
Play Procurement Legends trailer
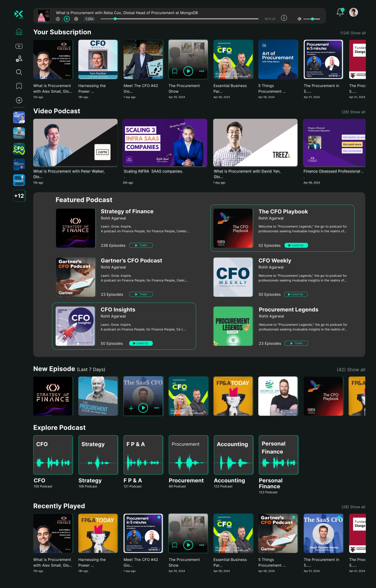pos(296,343)
